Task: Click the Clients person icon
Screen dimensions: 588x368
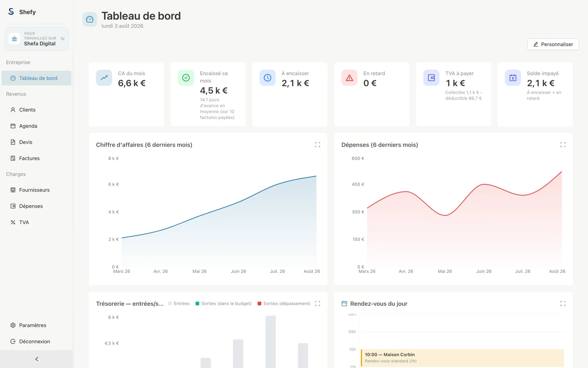Action: 13,110
